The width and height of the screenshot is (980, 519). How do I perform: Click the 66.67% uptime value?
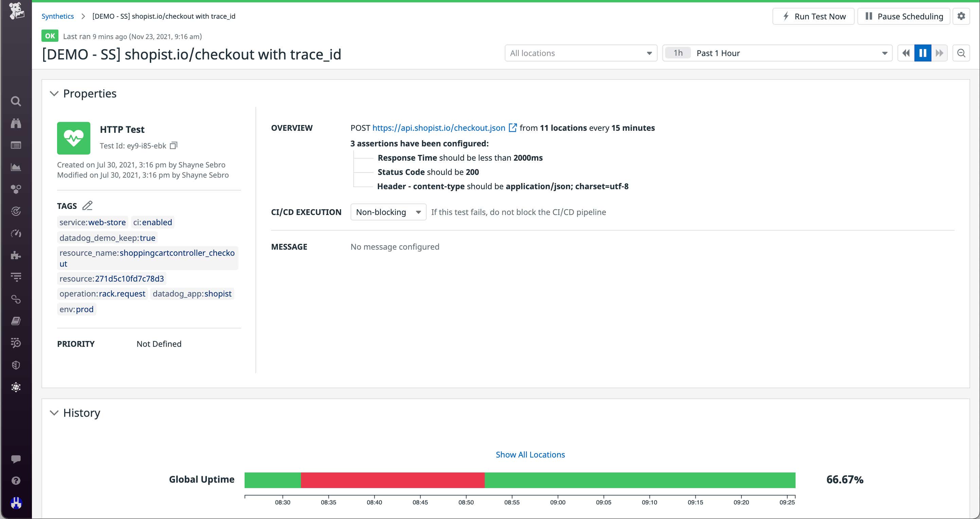click(x=844, y=479)
